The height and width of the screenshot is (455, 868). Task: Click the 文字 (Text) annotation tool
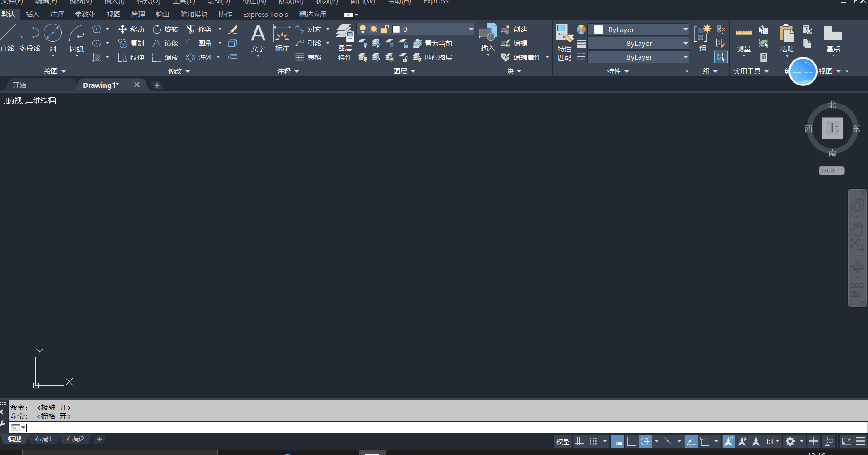click(258, 39)
